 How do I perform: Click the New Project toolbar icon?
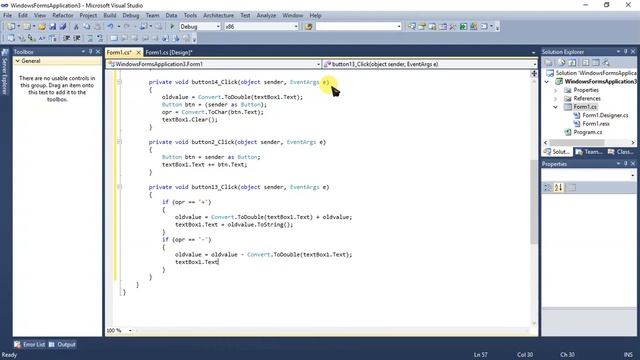tap(11, 27)
